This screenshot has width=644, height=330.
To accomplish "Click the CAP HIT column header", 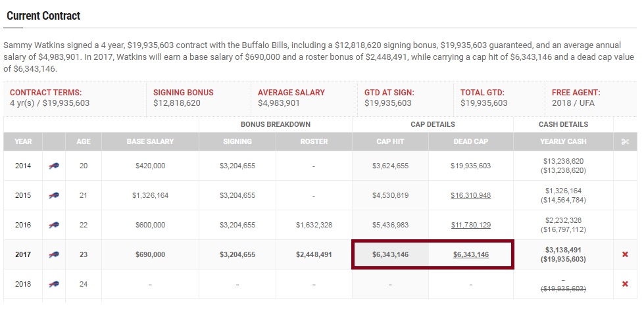I will click(x=390, y=141).
